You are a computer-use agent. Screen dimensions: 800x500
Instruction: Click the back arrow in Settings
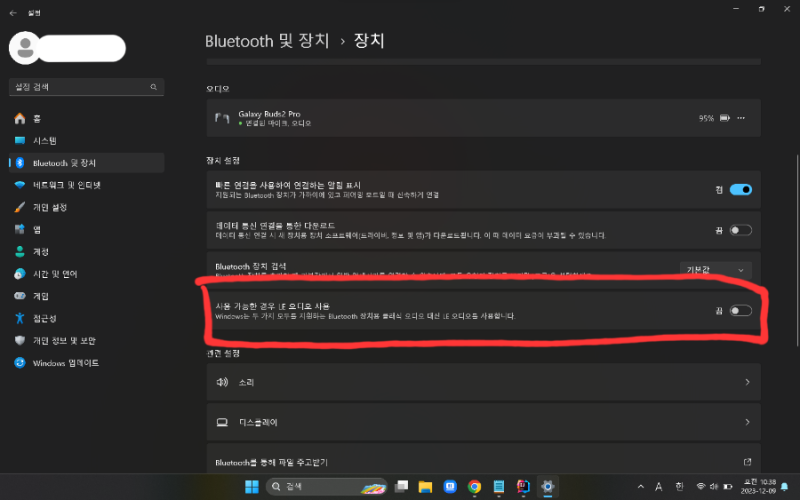13,13
